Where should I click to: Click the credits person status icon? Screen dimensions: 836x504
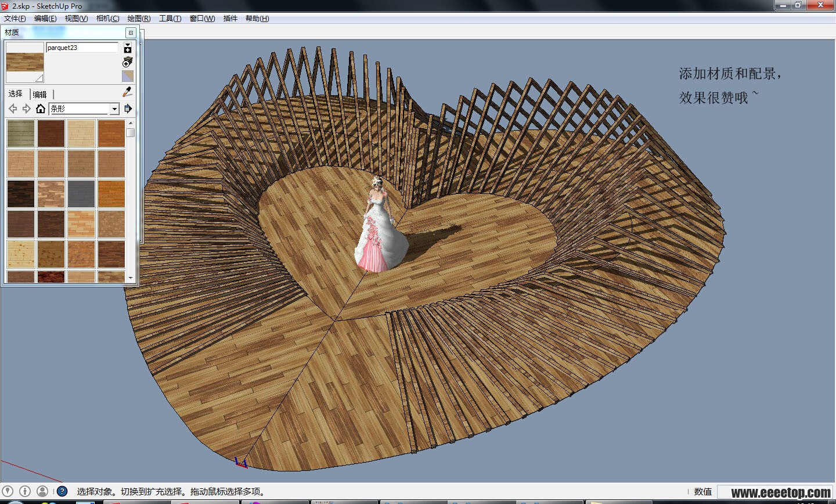click(x=25, y=491)
